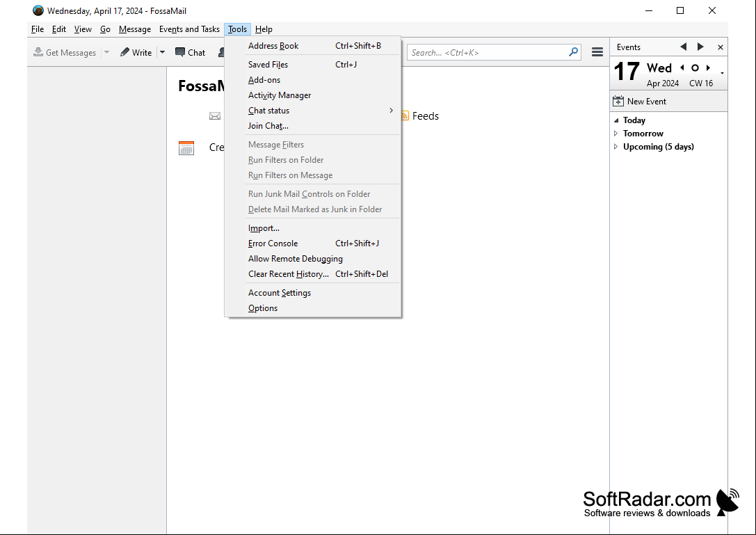Open the Error Console
The width and height of the screenshot is (756, 535).
click(x=313, y=243)
